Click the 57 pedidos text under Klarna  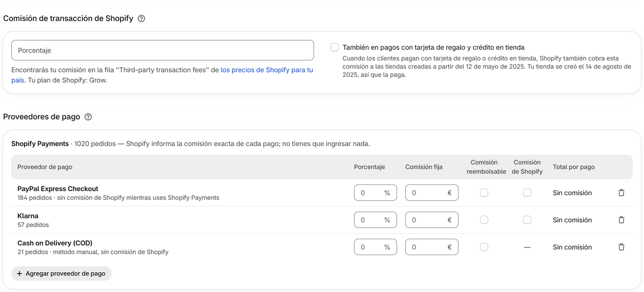point(33,225)
